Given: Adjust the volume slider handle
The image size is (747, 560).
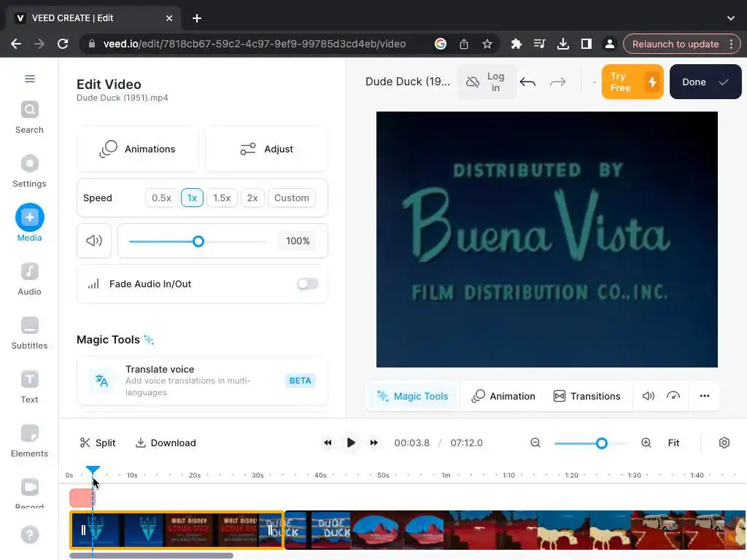Looking at the screenshot, I should coord(198,241).
